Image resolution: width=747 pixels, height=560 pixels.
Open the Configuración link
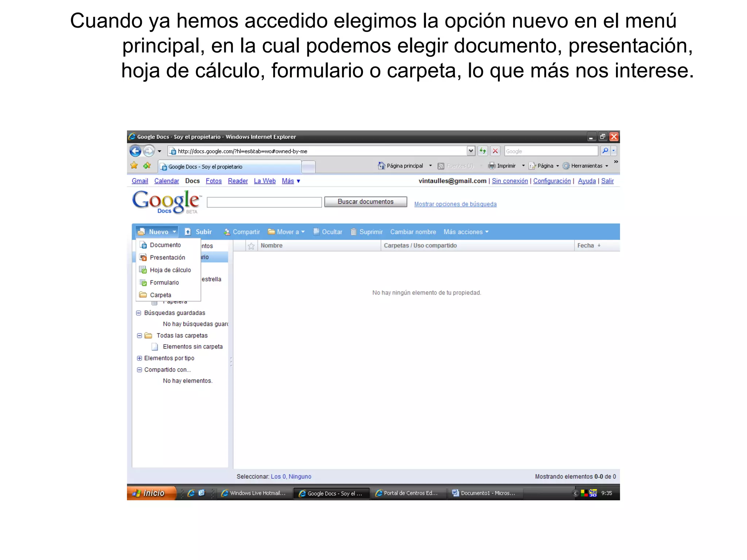click(552, 181)
